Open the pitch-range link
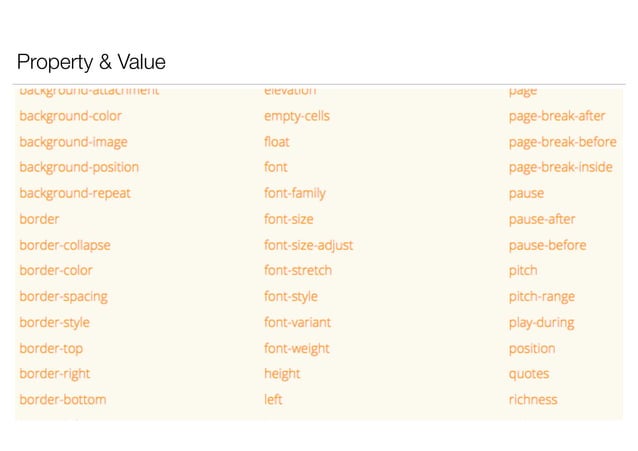The width and height of the screenshot is (638, 451). (x=542, y=297)
